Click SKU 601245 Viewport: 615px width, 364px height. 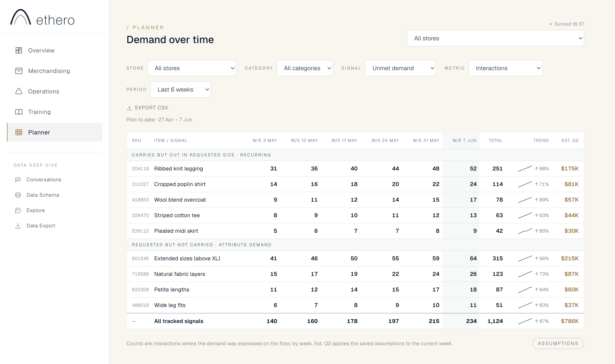140,259
